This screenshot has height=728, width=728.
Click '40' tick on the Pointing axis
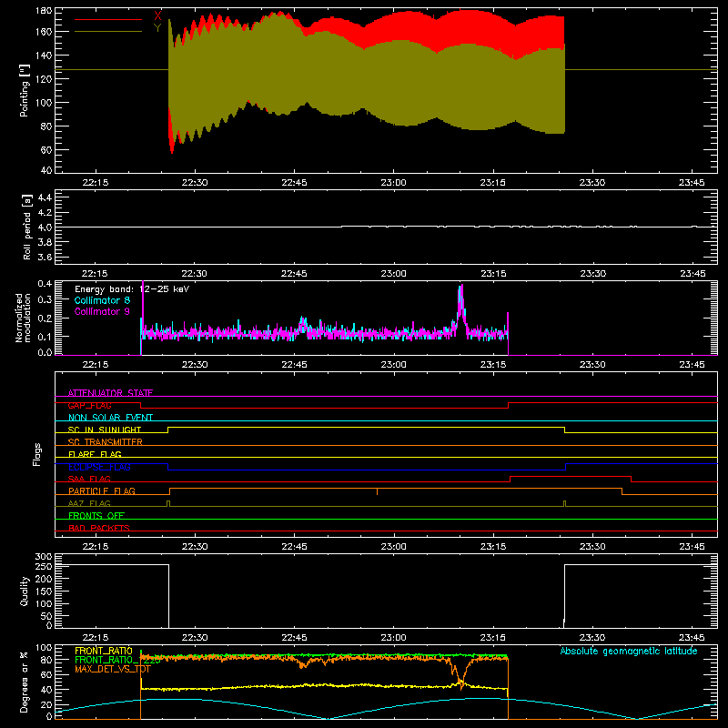(46, 170)
